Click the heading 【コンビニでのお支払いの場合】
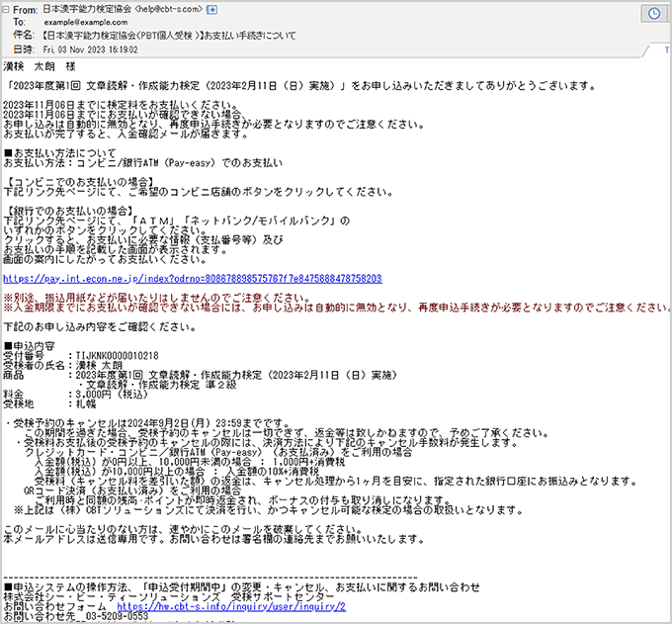 80,182
